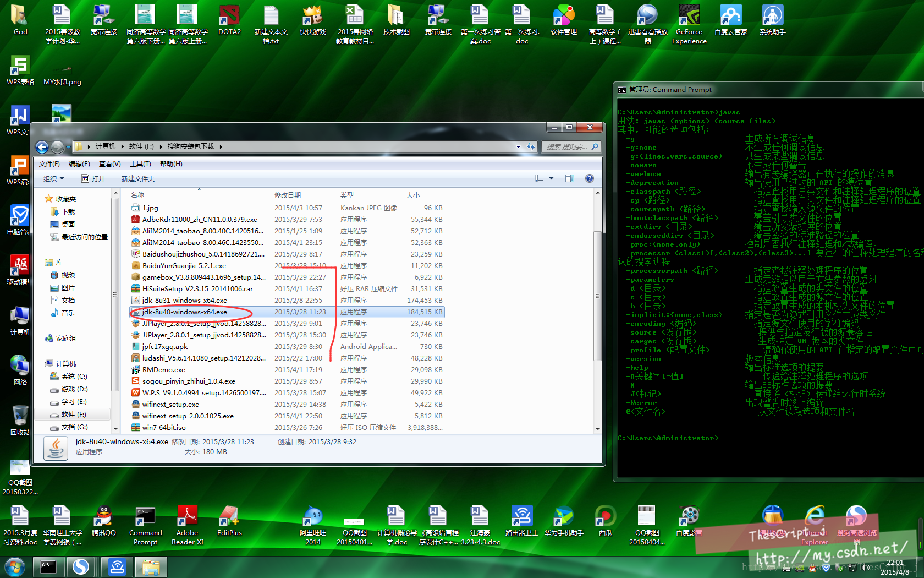This screenshot has height=578, width=924.
Task: Launch EditPlus desktop shortcut
Action: click(x=229, y=521)
